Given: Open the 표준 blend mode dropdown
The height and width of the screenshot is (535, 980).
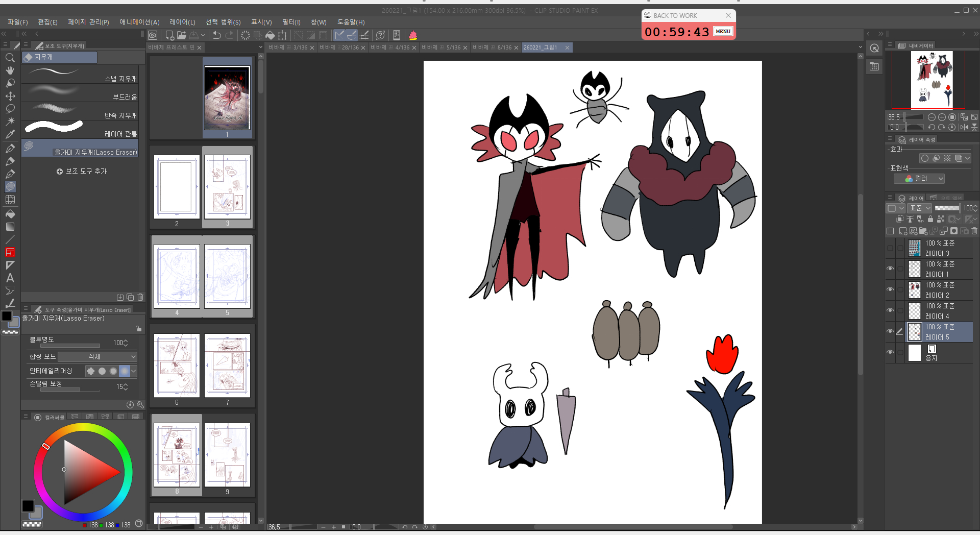Looking at the screenshot, I should [920, 208].
